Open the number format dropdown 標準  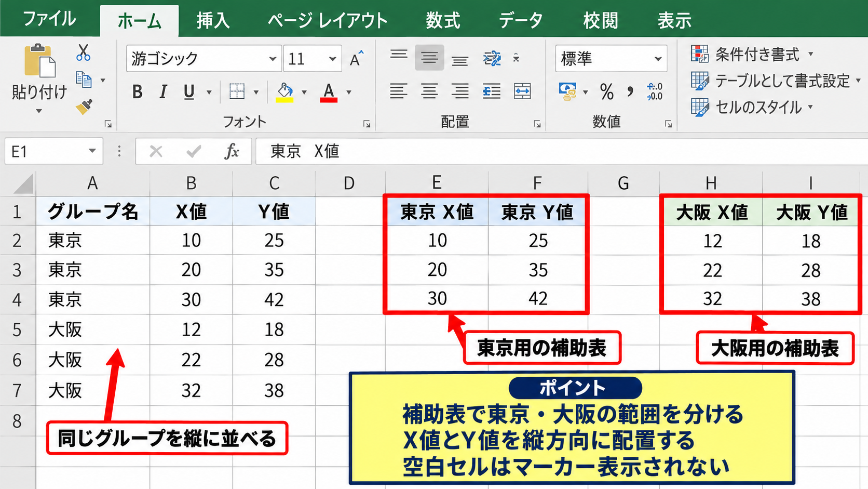pyautogui.click(x=658, y=59)
